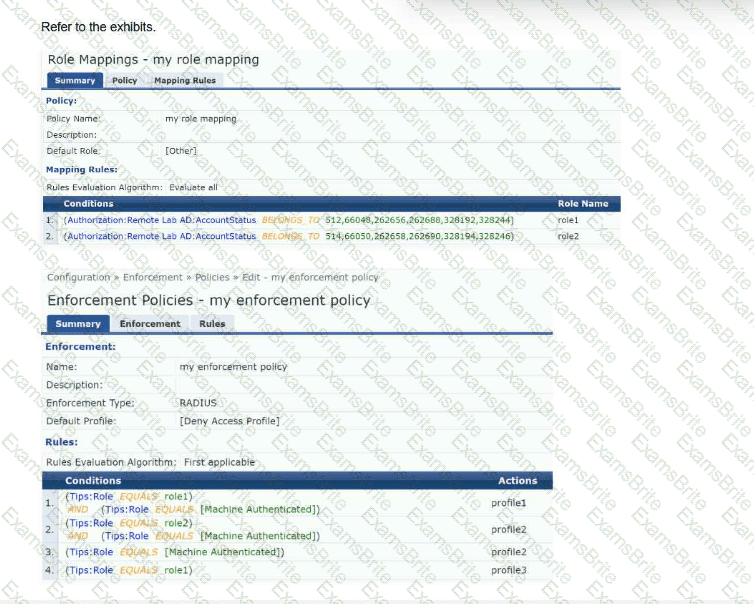This screenshot has width=754, height=604.
Task: Select role mapping rule 1 for role1
Action: pos(332,220)
